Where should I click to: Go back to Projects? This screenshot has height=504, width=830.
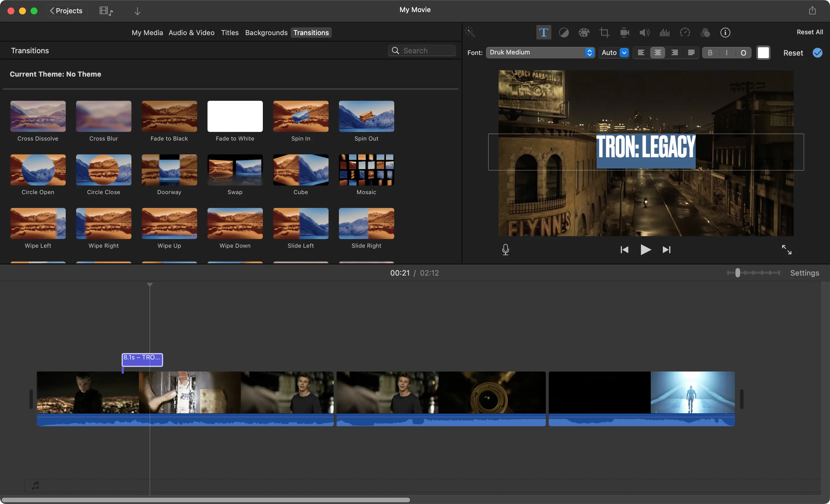(x=66, y=11)
